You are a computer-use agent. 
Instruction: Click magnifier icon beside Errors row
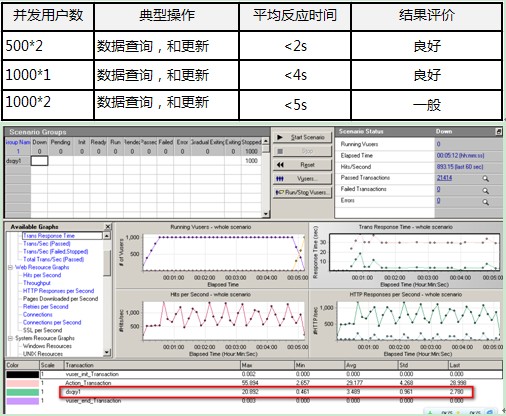(486, 202)
